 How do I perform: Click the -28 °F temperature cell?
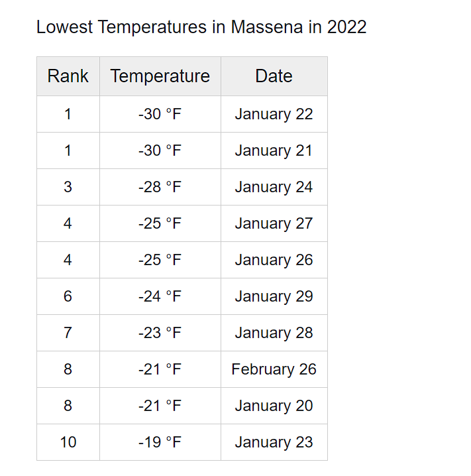[160, 187]
